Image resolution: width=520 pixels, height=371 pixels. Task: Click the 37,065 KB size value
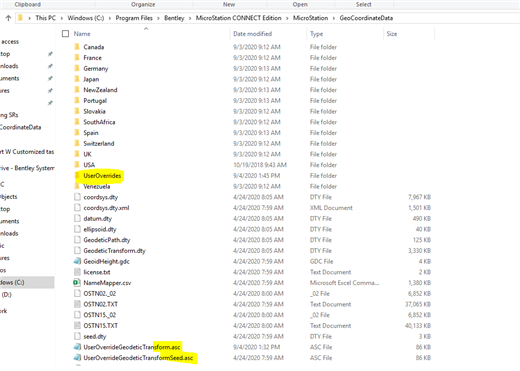tap(418, 304)
